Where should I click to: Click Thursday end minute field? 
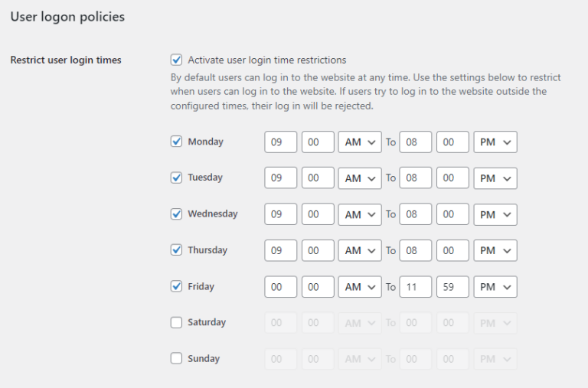coord(452,250)
